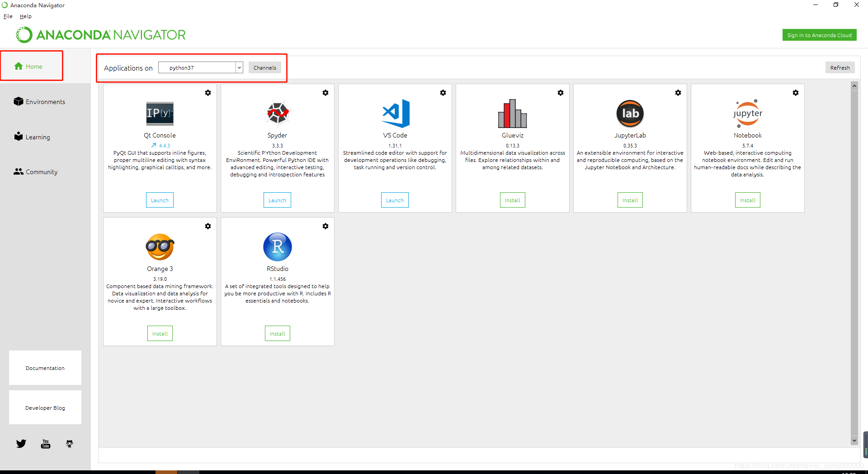Click the scrollbar up arrow
Image resolution: width=868 pixels, height=474 pixels.
pos(854,85)
